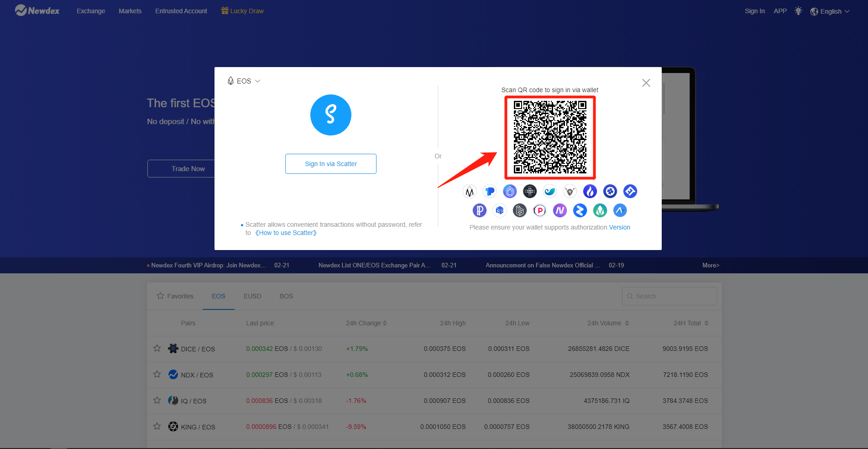Open Announcement on False Newdex Official
The height and width of the screenshot is (449, 868).
pyautogui.click(x=543, y=265)
